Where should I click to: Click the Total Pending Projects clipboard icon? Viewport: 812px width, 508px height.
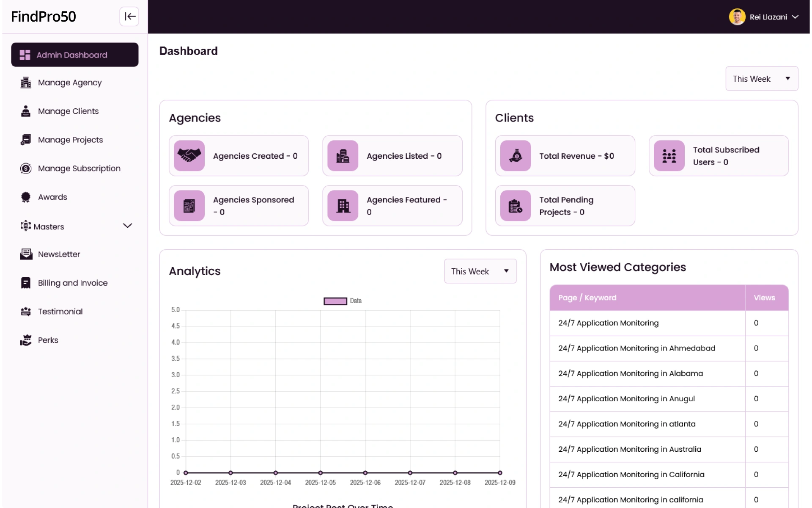pyautogui.click(x=515, y=206)
